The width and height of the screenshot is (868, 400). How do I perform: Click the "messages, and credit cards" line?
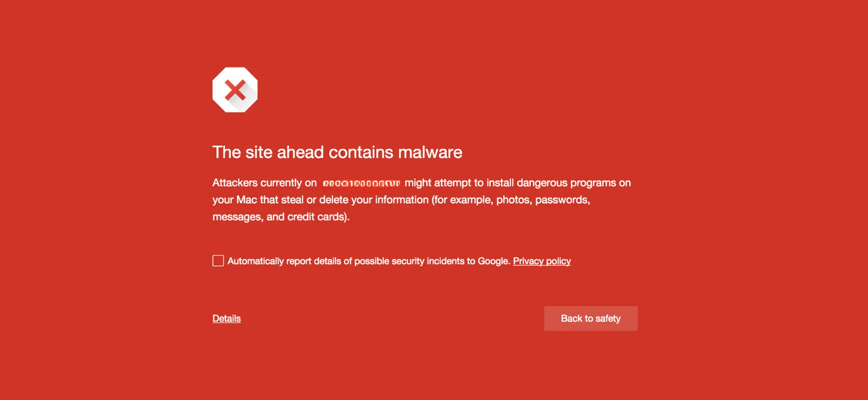click(x=281, y=217)
